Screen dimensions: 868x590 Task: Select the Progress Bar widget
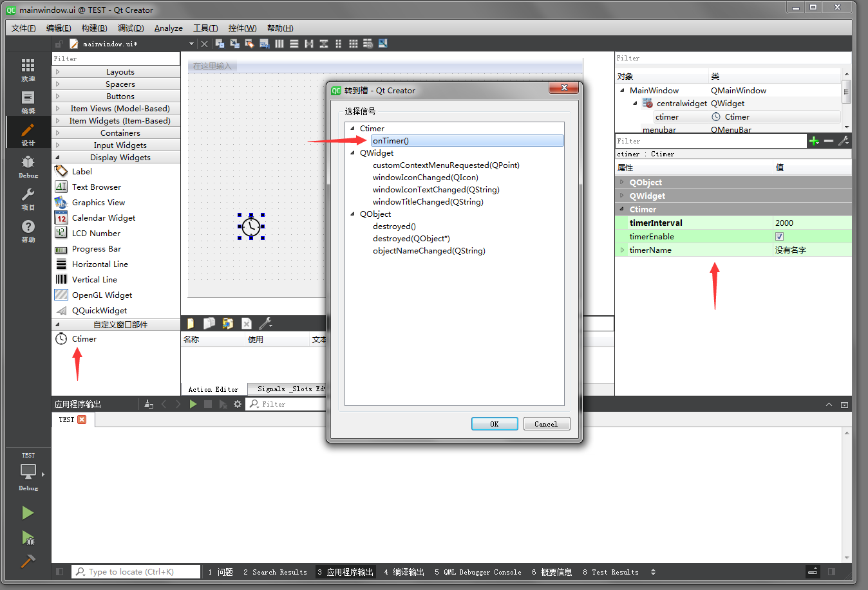tap(96, 249)
